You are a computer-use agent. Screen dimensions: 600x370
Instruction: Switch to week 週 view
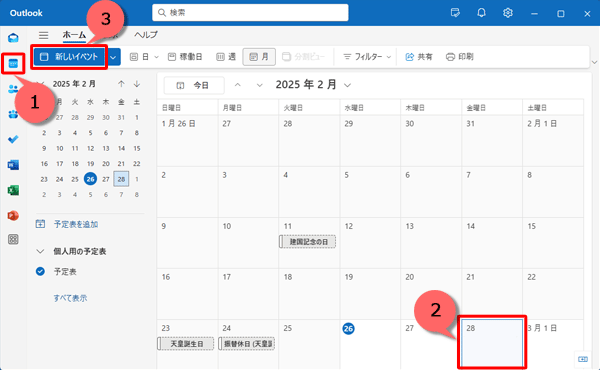pos(226,57)
